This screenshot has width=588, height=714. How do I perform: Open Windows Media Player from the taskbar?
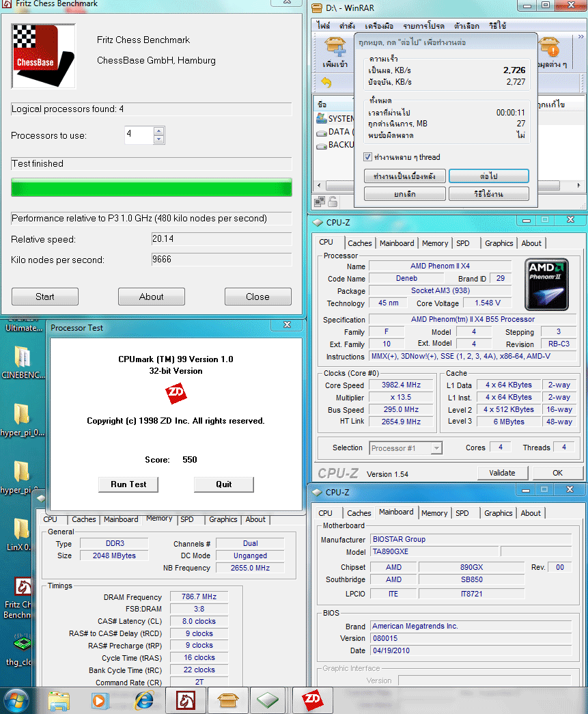(100, 700)
